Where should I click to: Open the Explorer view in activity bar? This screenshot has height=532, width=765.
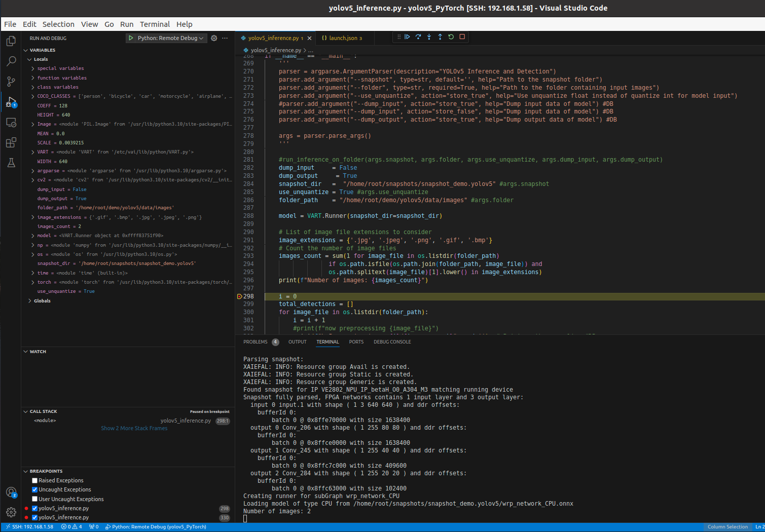point(11,41)
